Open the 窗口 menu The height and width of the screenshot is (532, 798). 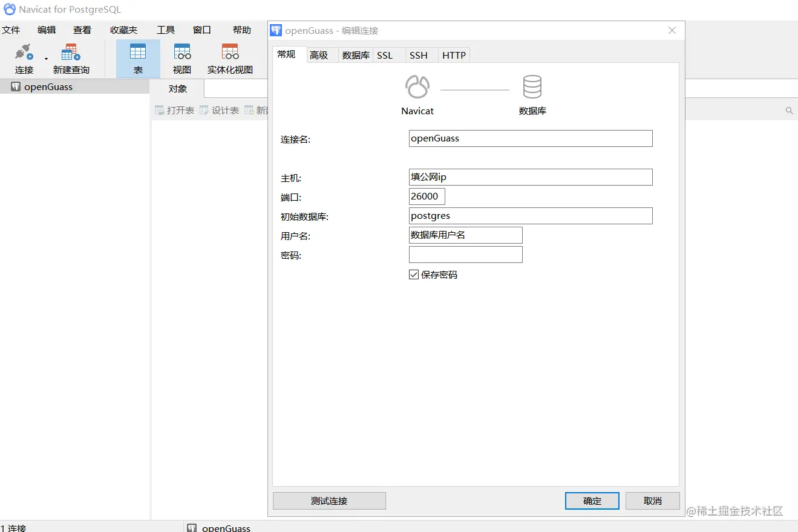202,30
